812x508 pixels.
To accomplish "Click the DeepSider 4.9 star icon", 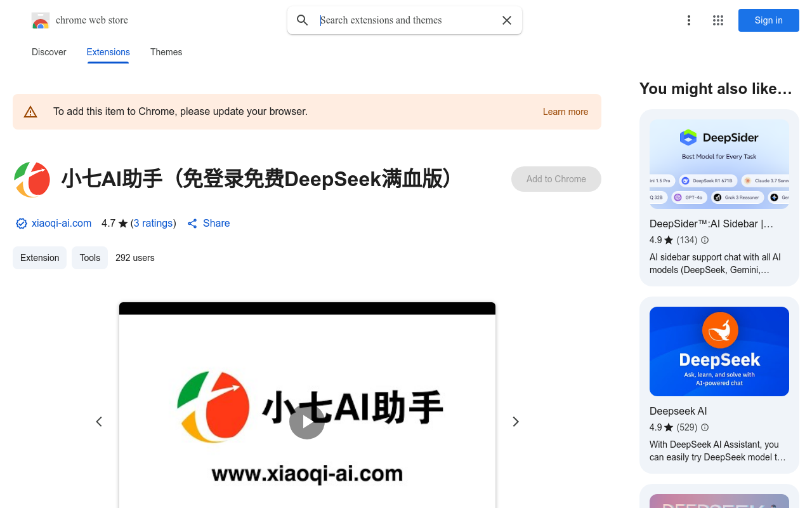I will 669,240.
